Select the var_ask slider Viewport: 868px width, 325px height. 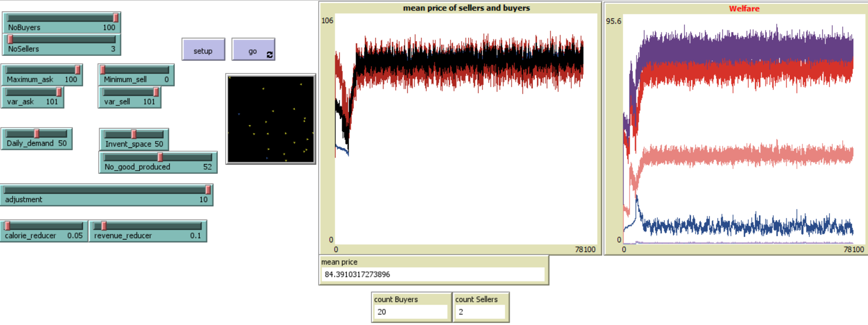click(32, 97)
